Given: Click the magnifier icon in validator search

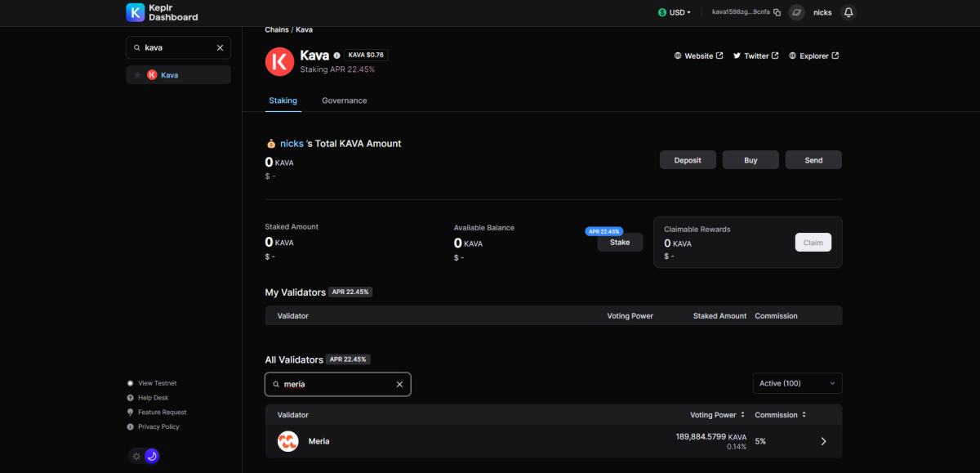Looking at the screenshot, I should [x=276, y=384].
